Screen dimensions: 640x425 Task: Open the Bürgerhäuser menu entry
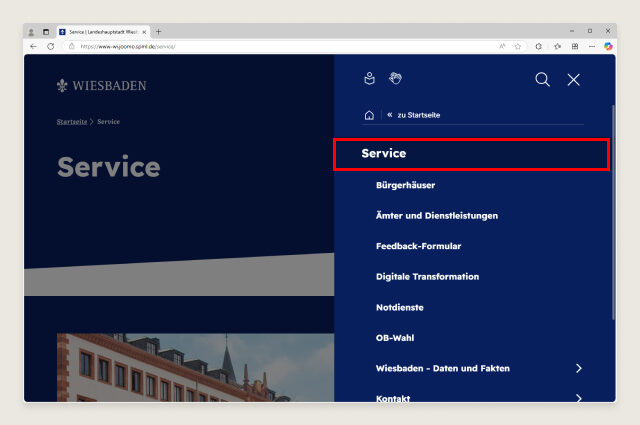click(405, 185)
